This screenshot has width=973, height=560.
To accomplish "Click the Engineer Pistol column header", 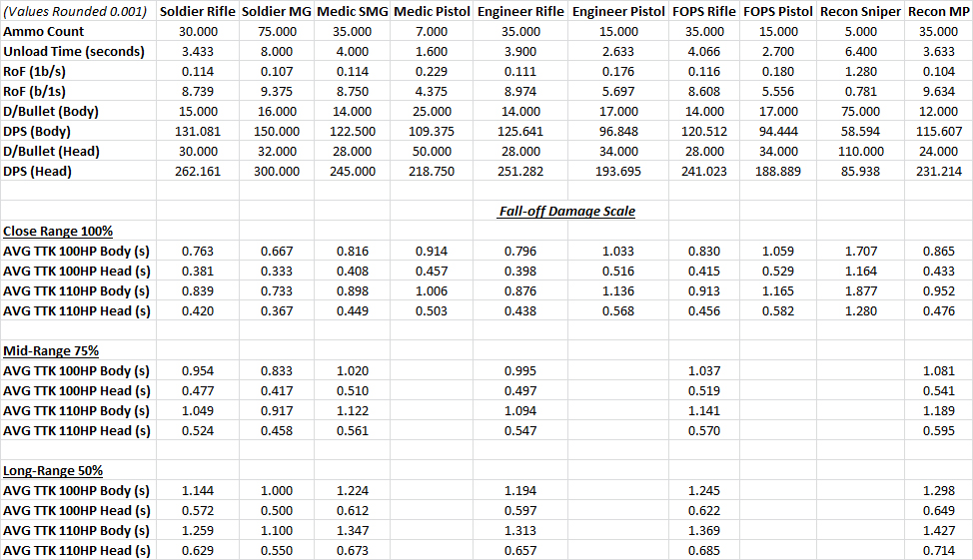I will pyautogui.click(x=619, y=12).
